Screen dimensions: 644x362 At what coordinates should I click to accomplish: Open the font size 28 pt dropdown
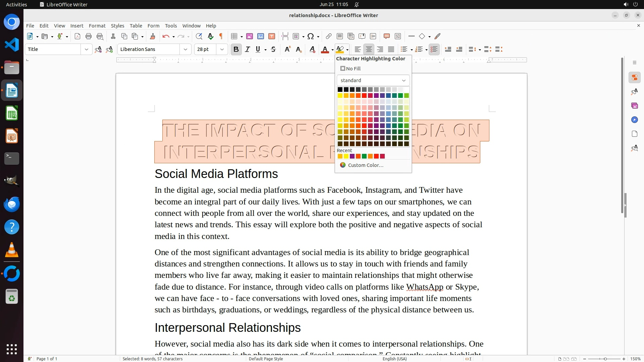click(x=222, y=50)
